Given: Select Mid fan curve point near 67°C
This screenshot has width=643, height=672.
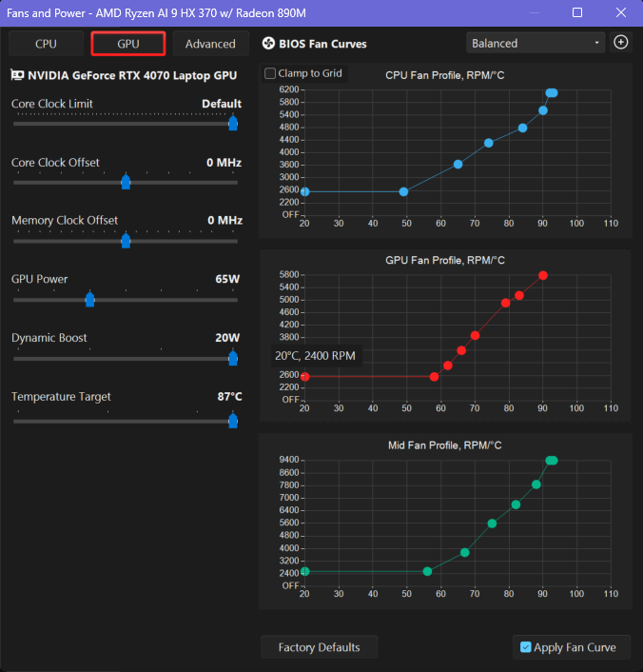Looking at the screenshot, I should 465,552.
